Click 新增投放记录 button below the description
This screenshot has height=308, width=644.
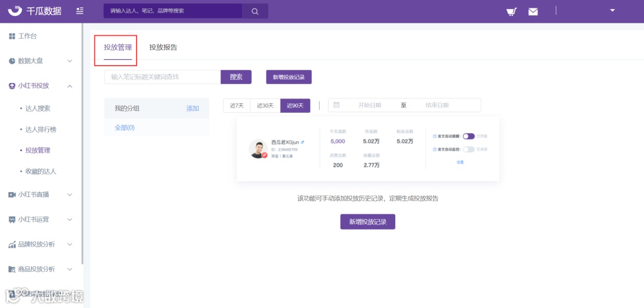[367, 221]
